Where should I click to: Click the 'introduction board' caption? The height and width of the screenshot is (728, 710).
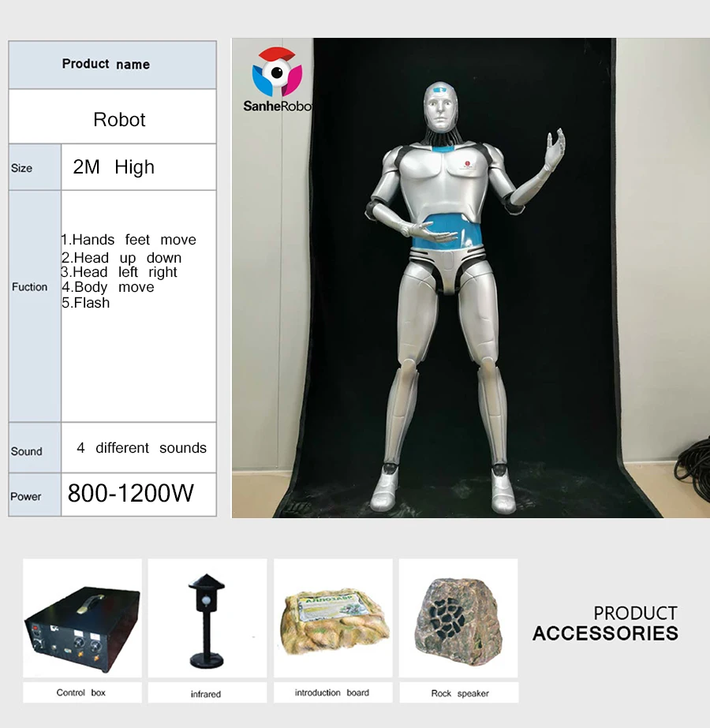click(332, 693)
